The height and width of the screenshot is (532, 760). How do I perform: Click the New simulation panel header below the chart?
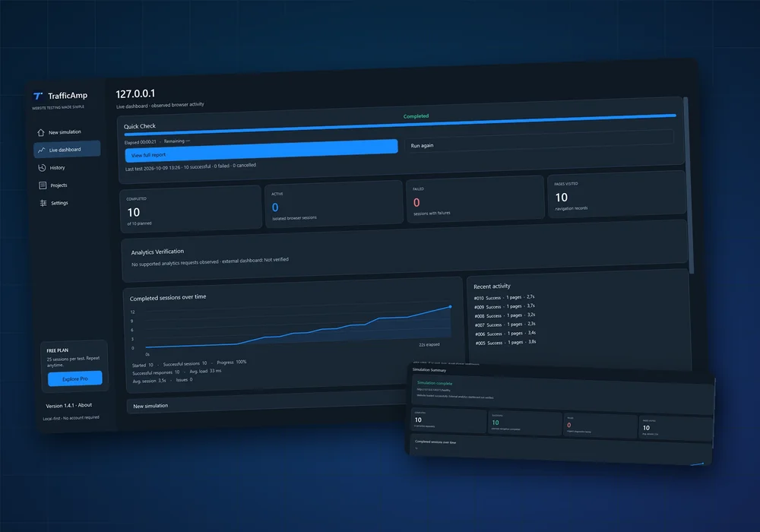point(150,406)
